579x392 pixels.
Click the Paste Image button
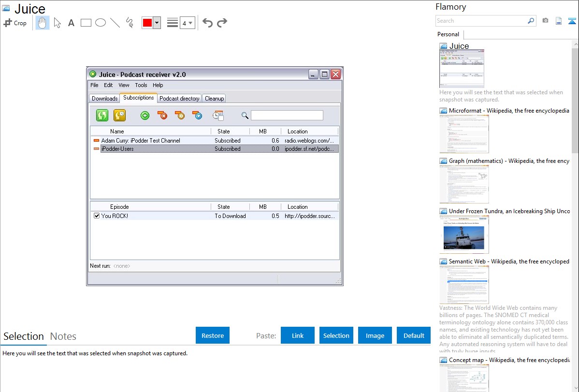pos(375,335)
